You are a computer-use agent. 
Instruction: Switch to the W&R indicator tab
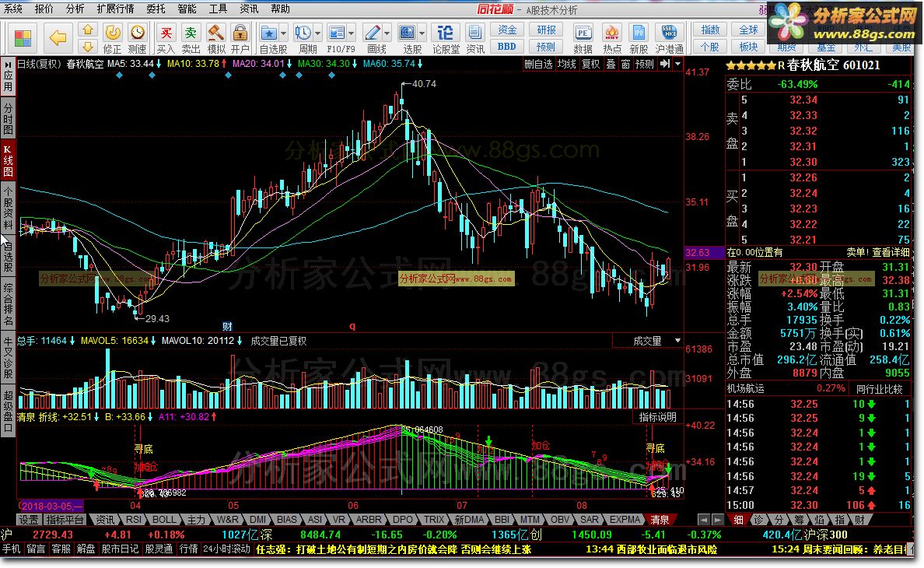coord(227,520)
